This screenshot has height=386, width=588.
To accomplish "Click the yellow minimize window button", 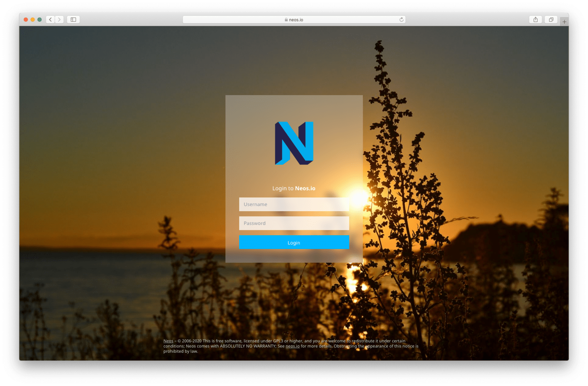I will tap(33, 19).
